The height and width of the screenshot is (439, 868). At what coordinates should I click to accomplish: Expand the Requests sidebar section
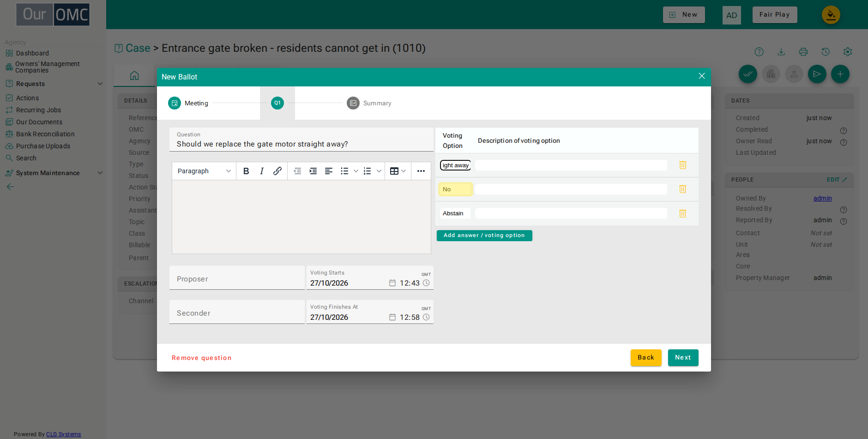100,84
